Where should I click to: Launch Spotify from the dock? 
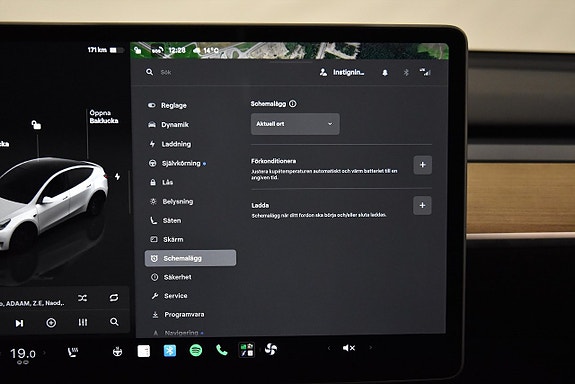pyautogui.click(x=196, y=351)
